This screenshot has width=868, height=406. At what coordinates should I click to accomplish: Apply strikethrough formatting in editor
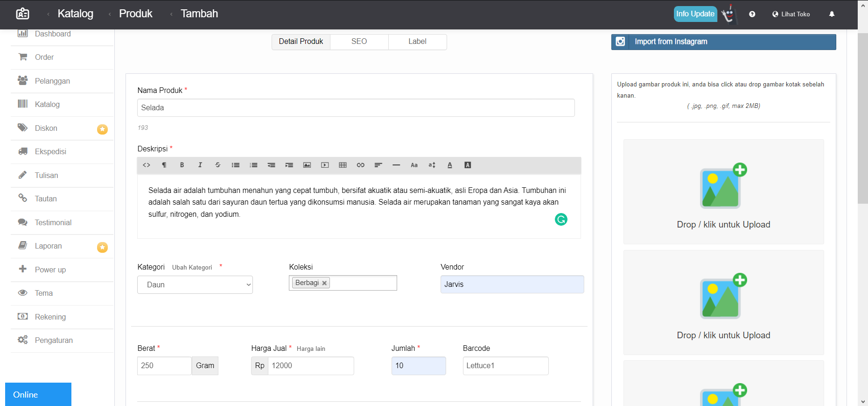click(218, 165)
